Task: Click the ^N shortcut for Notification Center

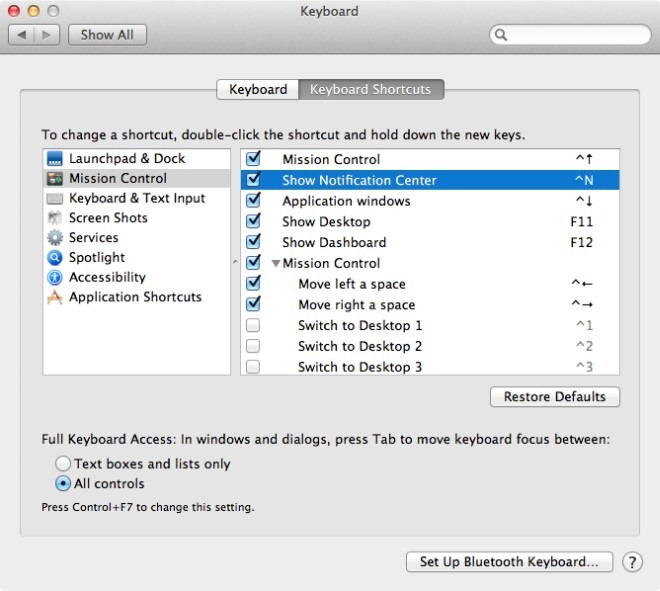Action: 584,181
